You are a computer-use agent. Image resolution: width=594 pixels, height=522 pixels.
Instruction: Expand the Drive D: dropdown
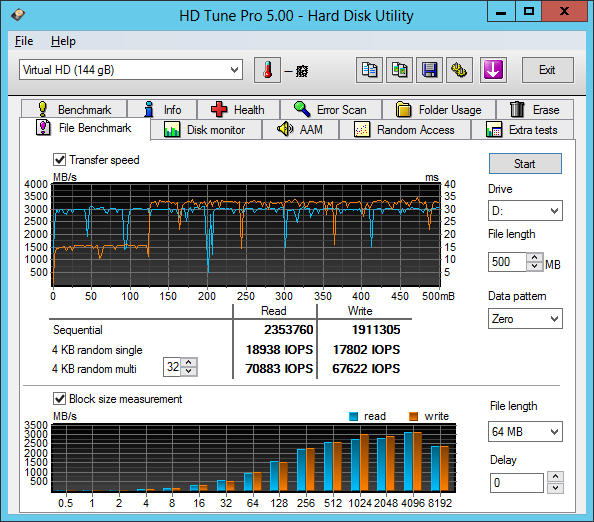point(554,211)
